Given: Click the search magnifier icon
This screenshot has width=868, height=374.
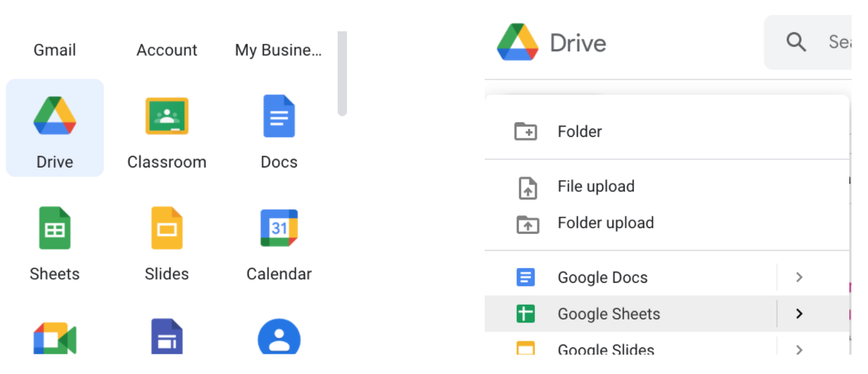Looking at the screenshot, I should click(x=796, y=42).
